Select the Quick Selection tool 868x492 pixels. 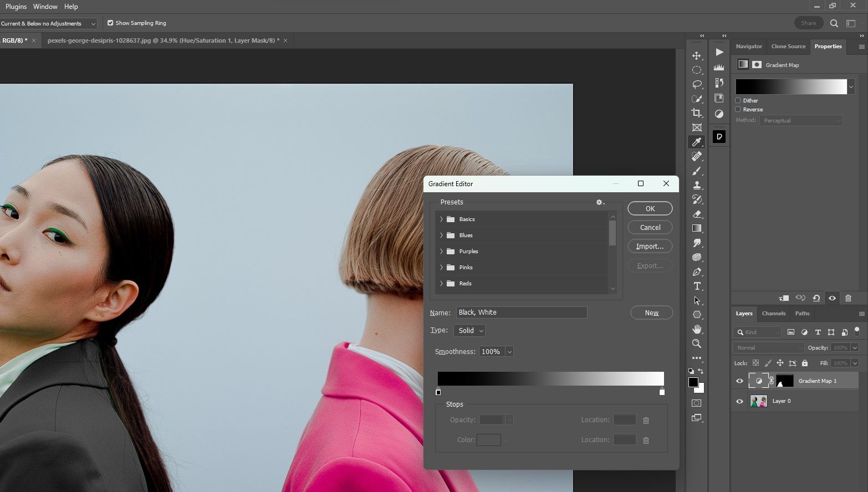click(697, 99)
